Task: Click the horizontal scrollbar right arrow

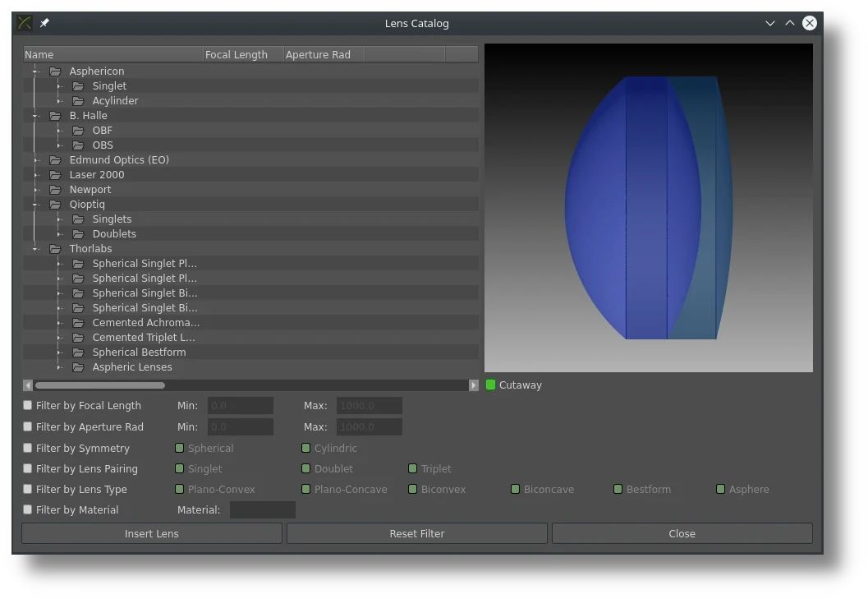Action: pos(474,385)
